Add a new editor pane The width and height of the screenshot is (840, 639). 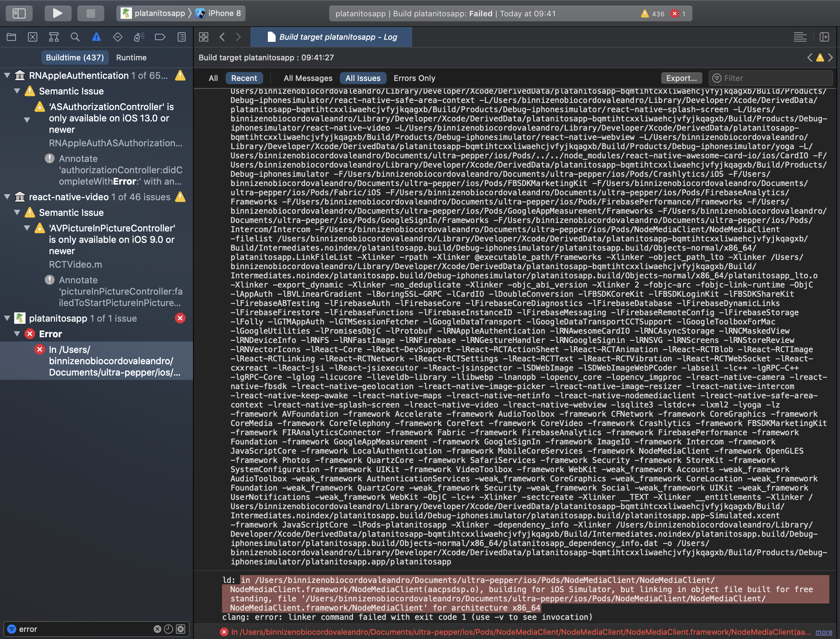(x=824, y=37)
